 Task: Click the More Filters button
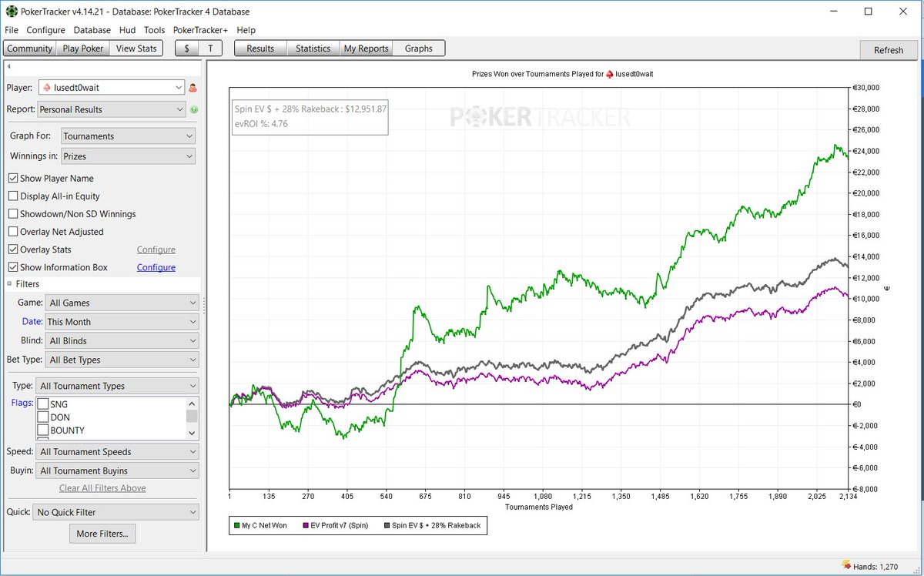point(102,533)
